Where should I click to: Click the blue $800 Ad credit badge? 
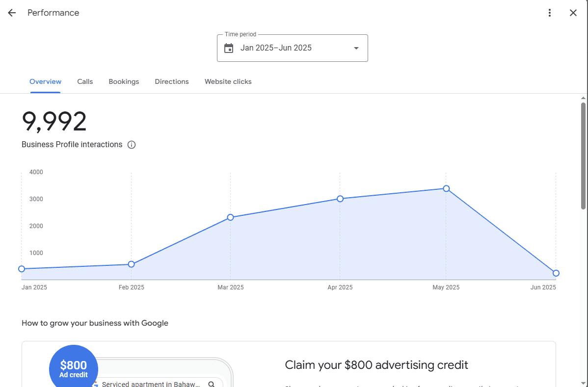pyautogui.click(x=74, y=369)
